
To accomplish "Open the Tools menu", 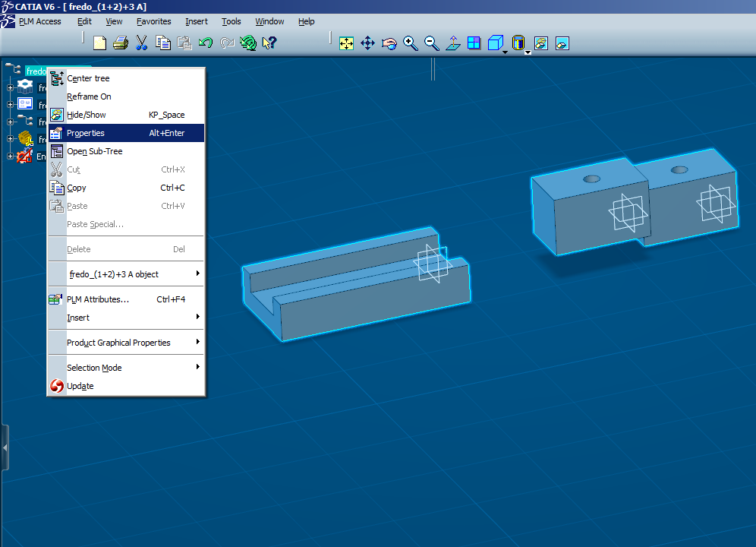I will click(x=231, y=22).
